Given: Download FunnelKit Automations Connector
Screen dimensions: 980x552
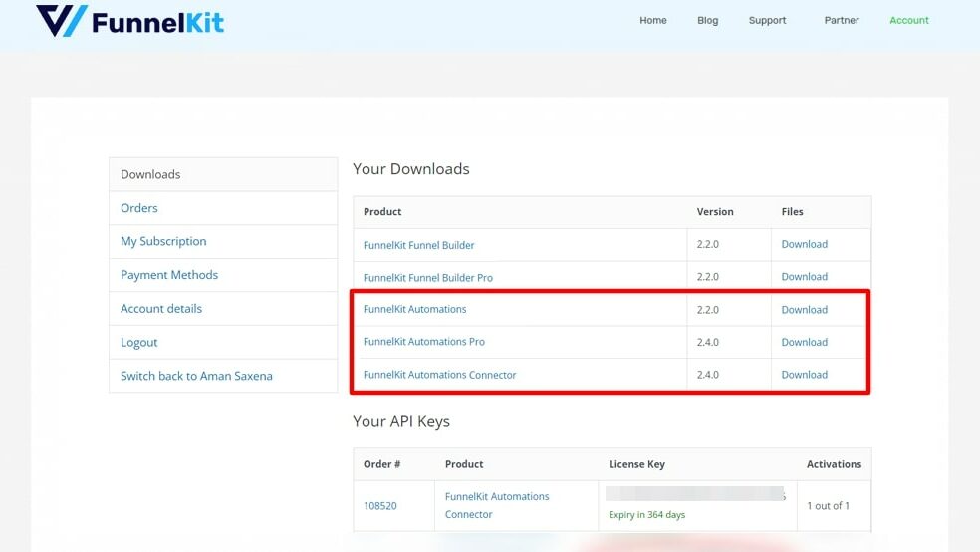Looking at the screenshot, I should tap(805, 375).
